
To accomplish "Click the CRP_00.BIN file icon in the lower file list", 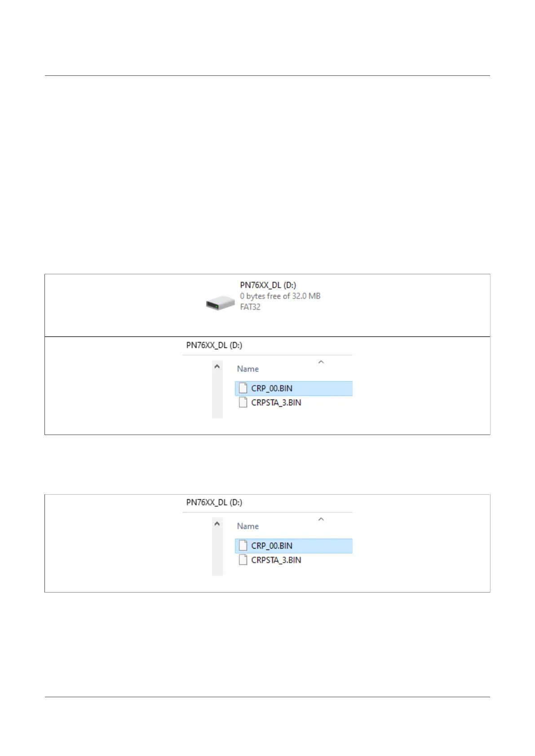I will coord(243,545).
